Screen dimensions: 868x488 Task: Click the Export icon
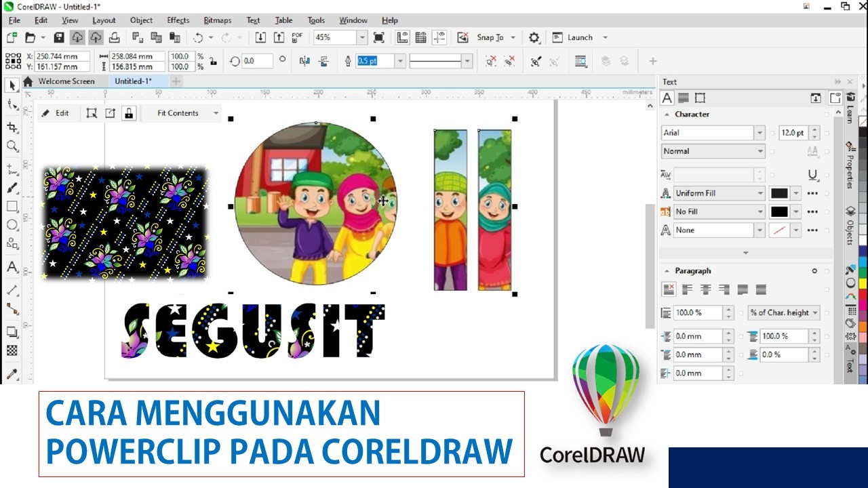pyautogui.click(x=279, y=37)
